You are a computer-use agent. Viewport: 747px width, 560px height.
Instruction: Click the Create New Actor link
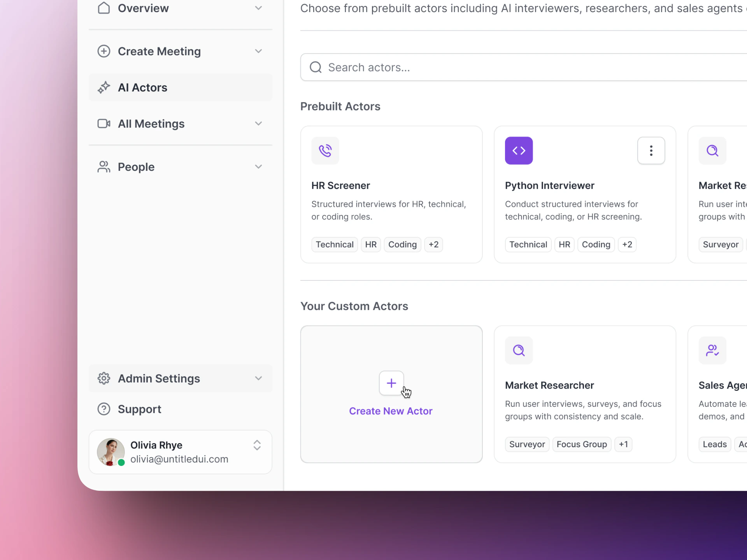[391, 411]
